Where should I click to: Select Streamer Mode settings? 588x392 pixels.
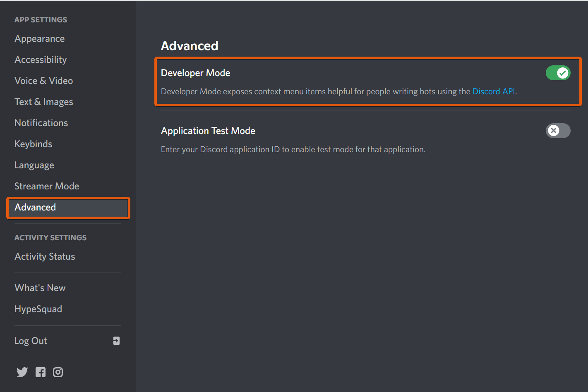47,186
